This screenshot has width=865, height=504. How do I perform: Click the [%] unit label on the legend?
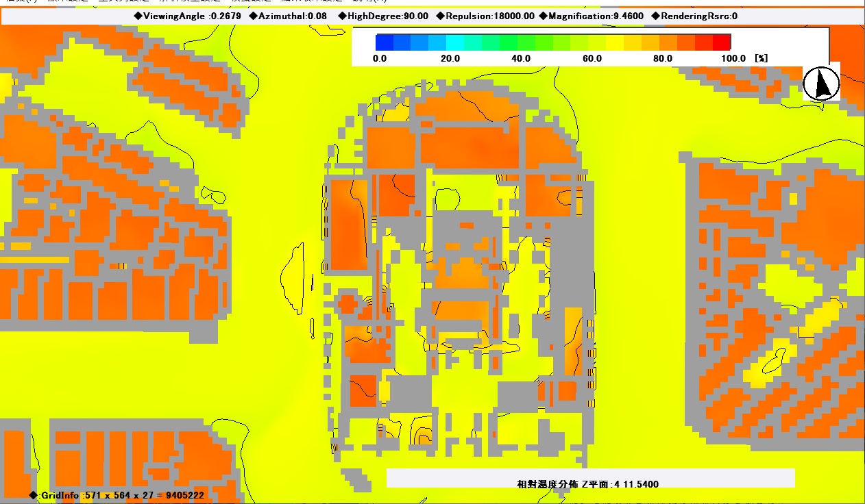tap(761, 59)
